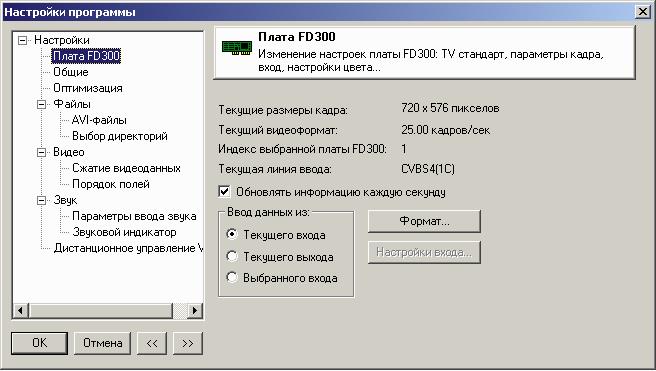Click the FD300 board icon in header

[x=237, y=48]
